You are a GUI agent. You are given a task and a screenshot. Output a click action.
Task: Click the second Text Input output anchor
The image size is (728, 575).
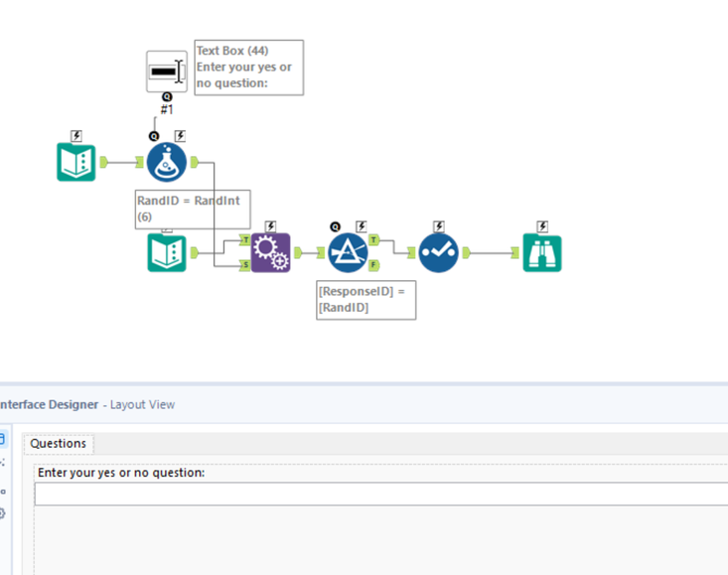point(195,253)
